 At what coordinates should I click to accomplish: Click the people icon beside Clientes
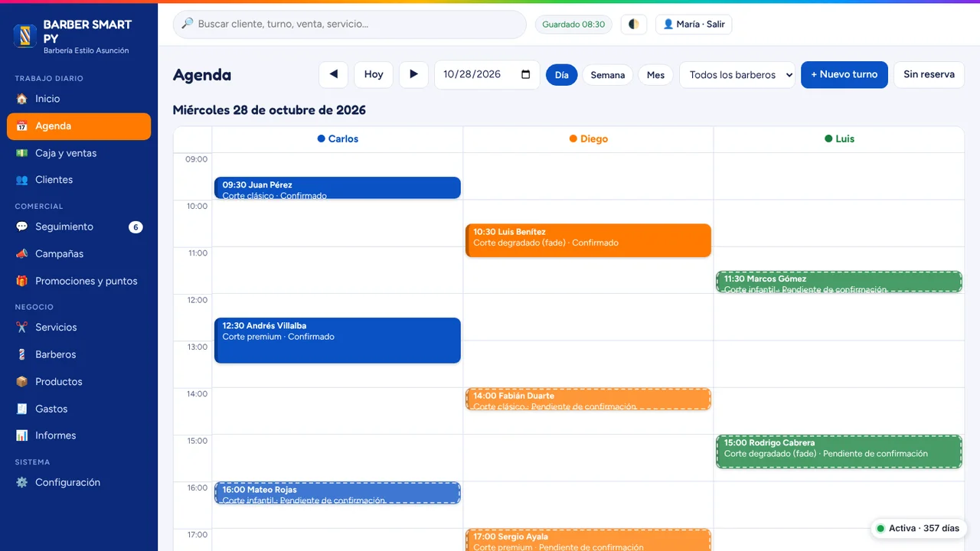click(21, 180)
